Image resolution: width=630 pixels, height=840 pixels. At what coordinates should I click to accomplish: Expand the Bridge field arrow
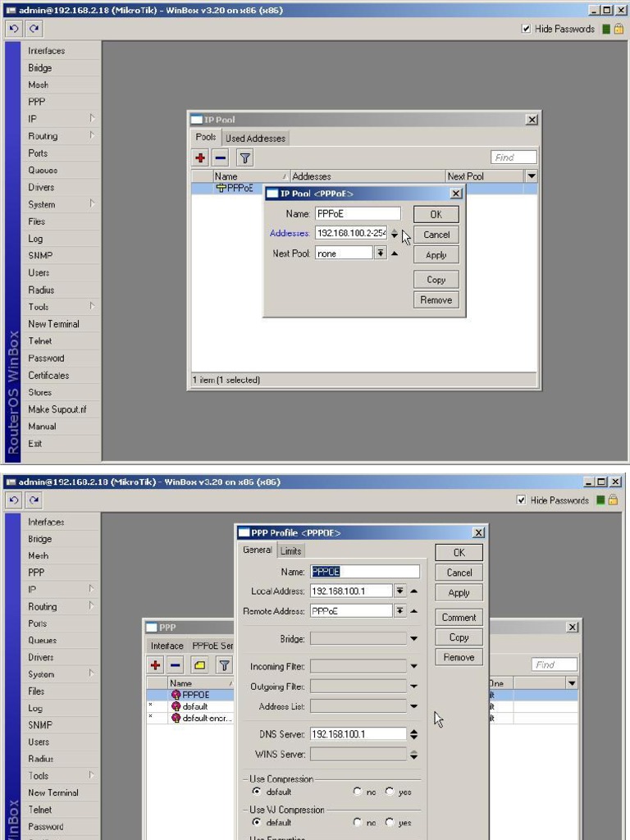413,638
